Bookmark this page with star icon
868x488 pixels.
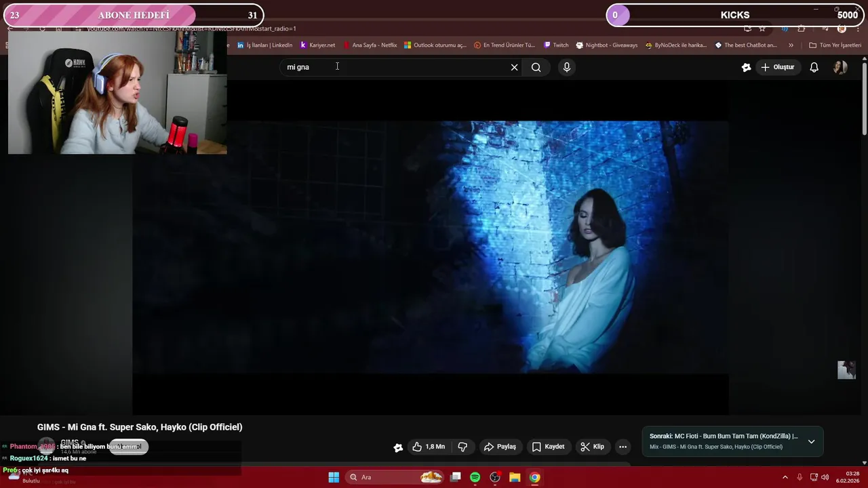click(762, 28)
